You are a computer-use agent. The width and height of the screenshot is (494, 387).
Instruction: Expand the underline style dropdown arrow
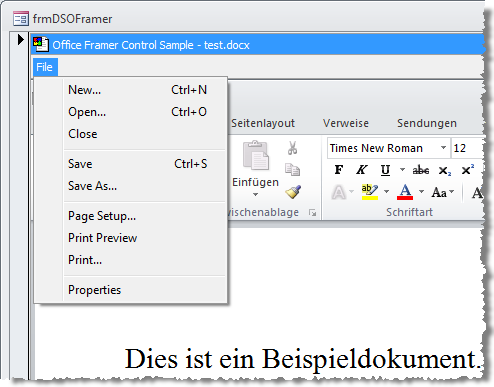[x=402, y=170]
